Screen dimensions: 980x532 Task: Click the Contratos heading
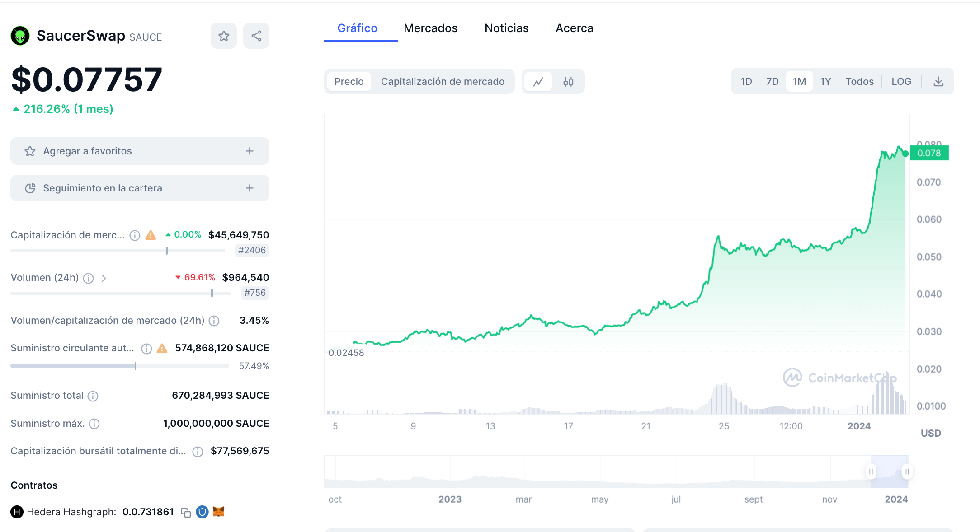[x=34, y=485]
